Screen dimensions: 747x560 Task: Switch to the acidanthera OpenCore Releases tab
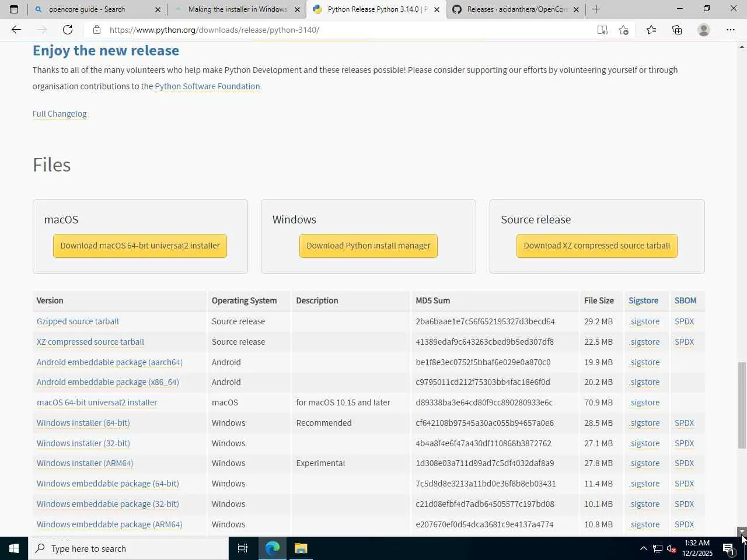point(517,9)
